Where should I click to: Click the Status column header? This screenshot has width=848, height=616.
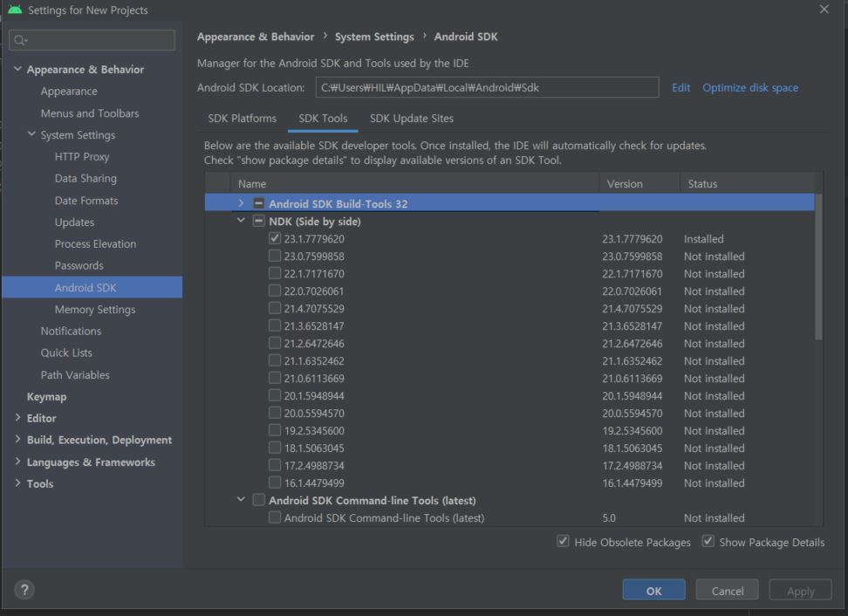coord(747,184)
